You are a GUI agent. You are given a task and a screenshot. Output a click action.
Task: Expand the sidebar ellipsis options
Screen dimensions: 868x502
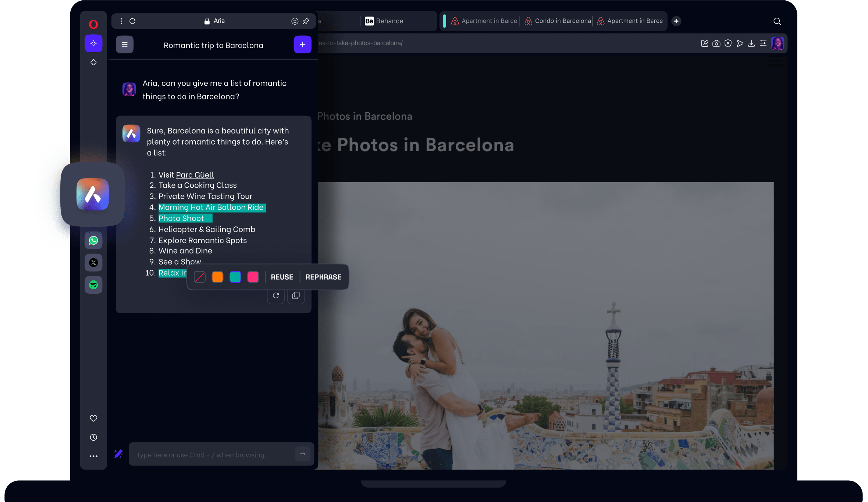tap(93, 456)
